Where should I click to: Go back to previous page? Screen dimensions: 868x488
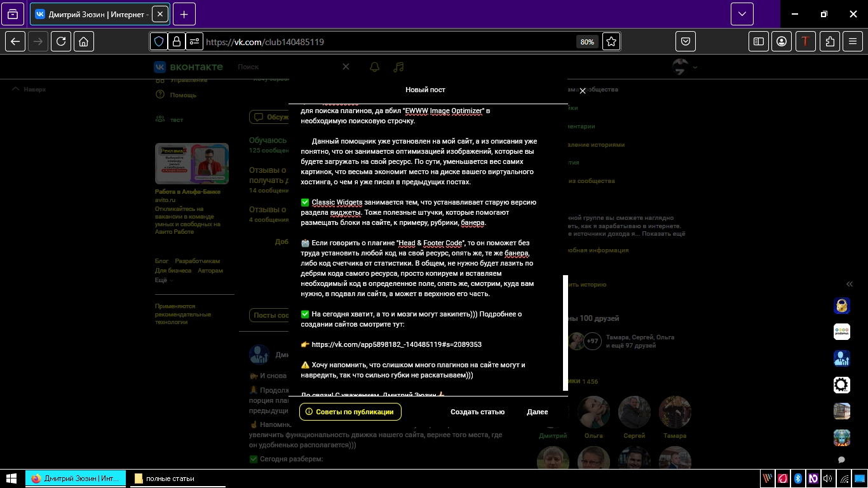[x=15, y=42]
